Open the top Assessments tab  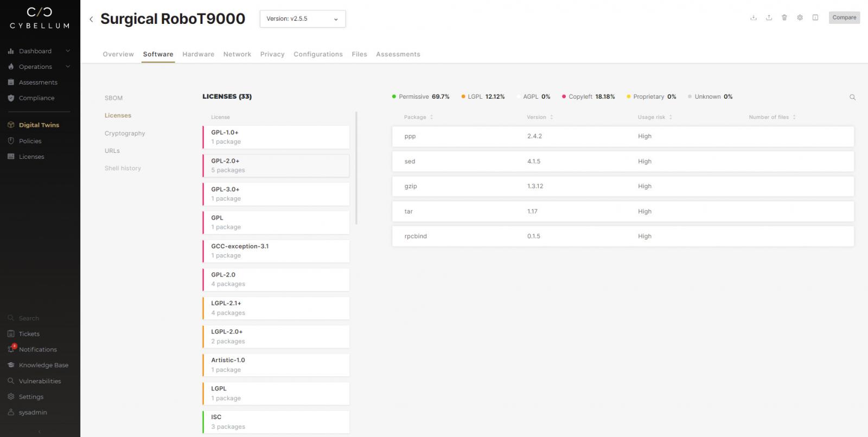(x=398, y=54)
